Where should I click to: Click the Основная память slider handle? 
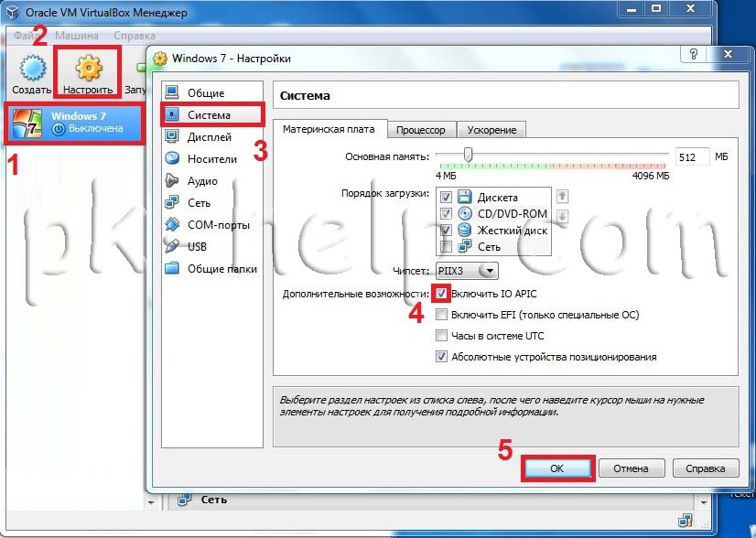coord(468,155)
